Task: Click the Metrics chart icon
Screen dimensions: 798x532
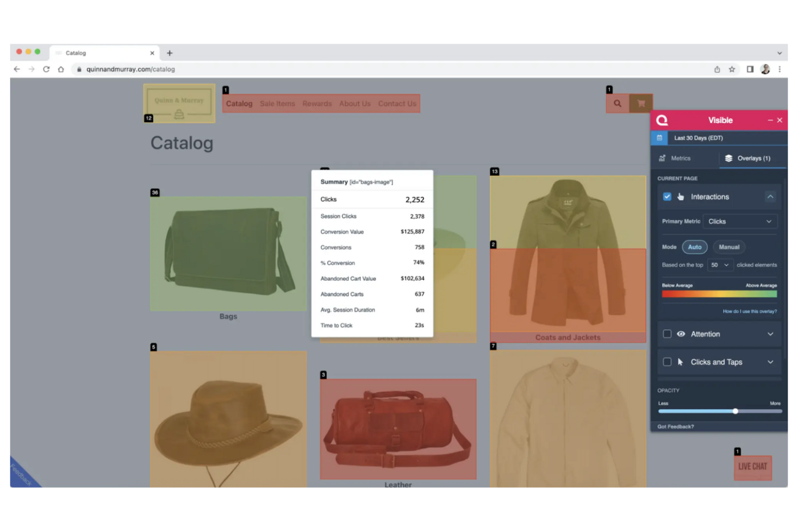Action: [x=662, y=158]
